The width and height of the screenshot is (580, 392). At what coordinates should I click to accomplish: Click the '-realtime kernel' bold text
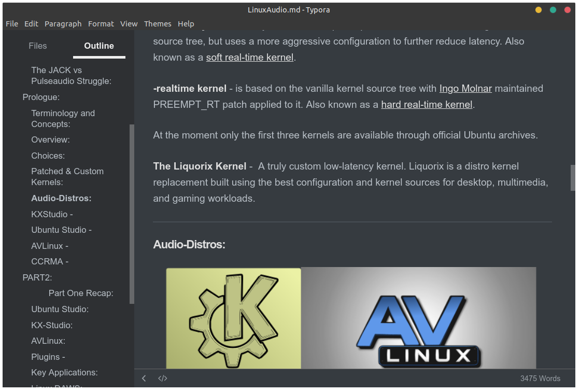(190, 89)
